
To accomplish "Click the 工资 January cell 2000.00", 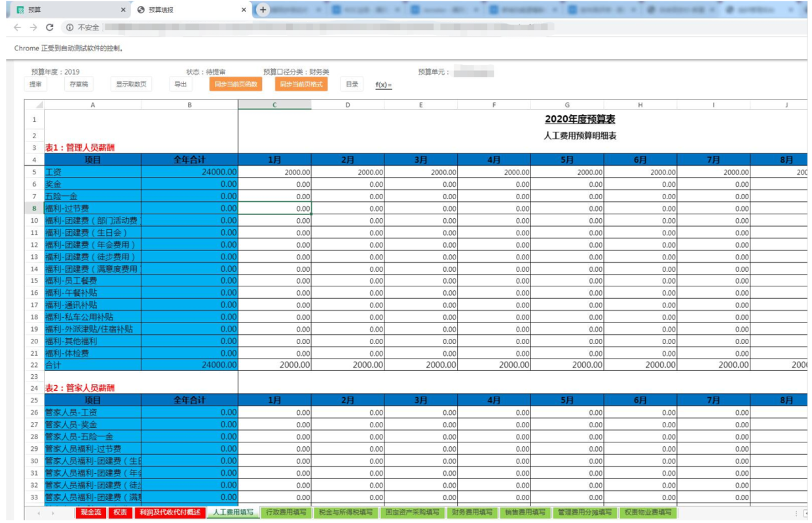I will 274,172.
